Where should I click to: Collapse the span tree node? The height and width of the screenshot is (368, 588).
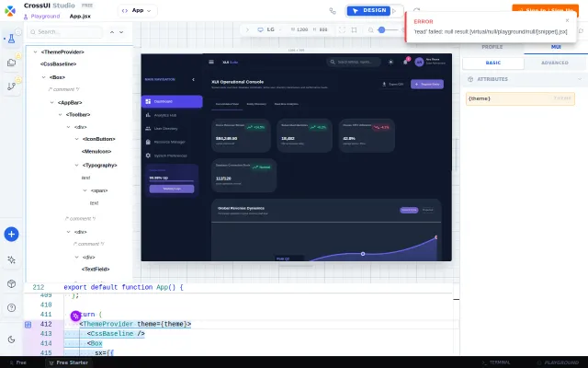[x=85, y=190]
